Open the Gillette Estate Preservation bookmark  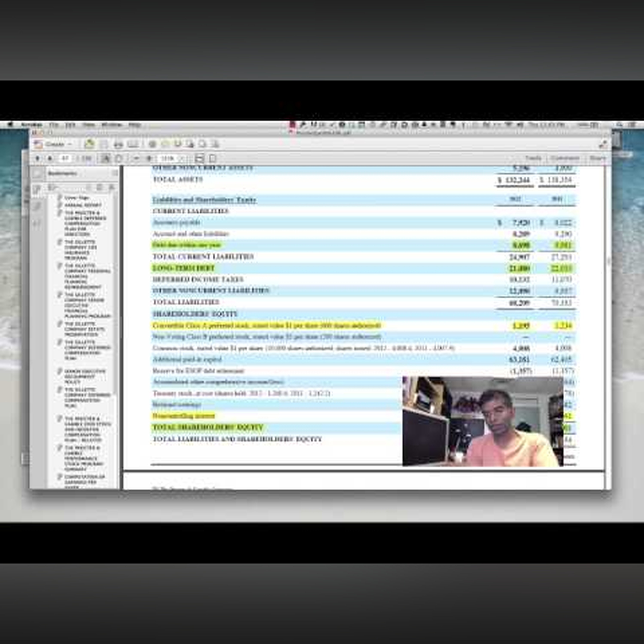(x=85, y=329)
